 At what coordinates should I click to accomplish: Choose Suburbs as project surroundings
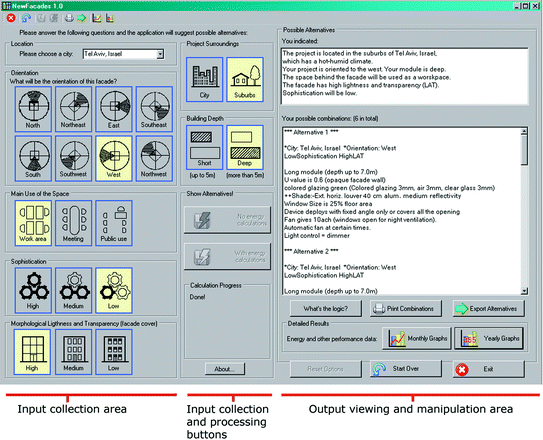[245, 80]
